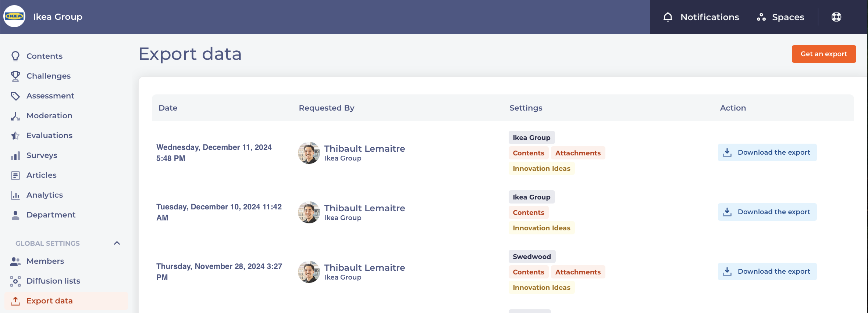This screenshot has height=313, width=868.
Task: Click the Notifications bell icon
Action: [668, 17]
